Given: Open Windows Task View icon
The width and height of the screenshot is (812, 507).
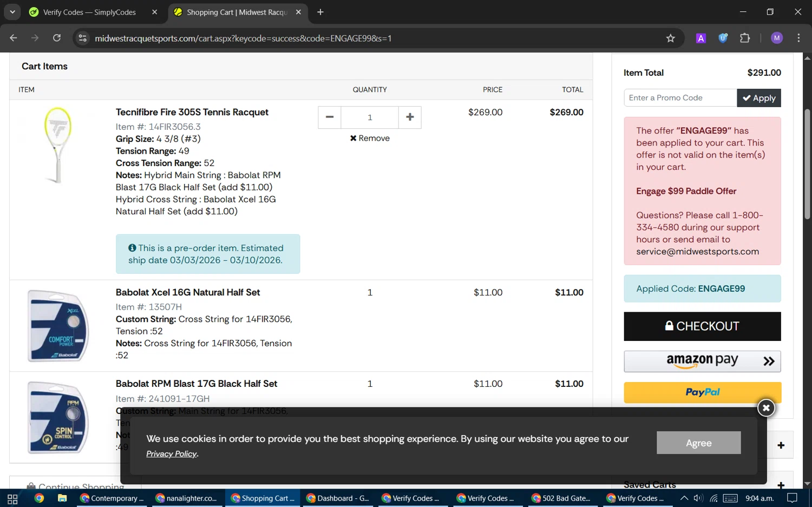Looking at the screenshot, I should pos(12,498).
